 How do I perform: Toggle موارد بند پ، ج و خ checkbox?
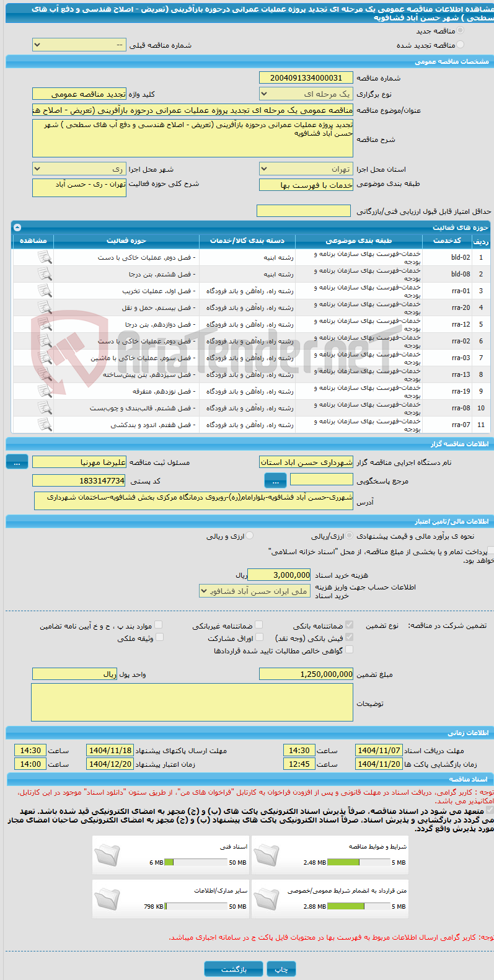click(159, 625)
